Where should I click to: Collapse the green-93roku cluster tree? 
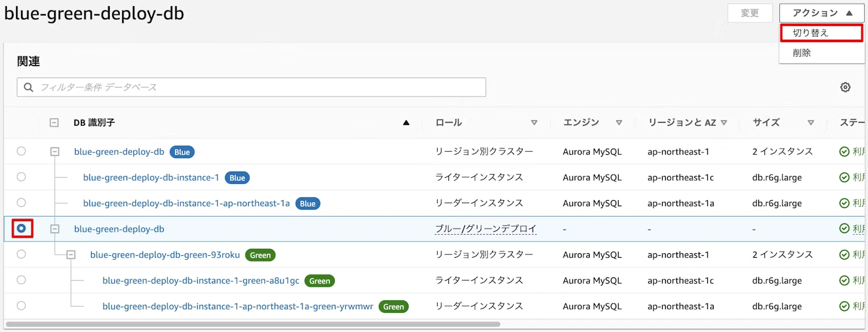71,255
